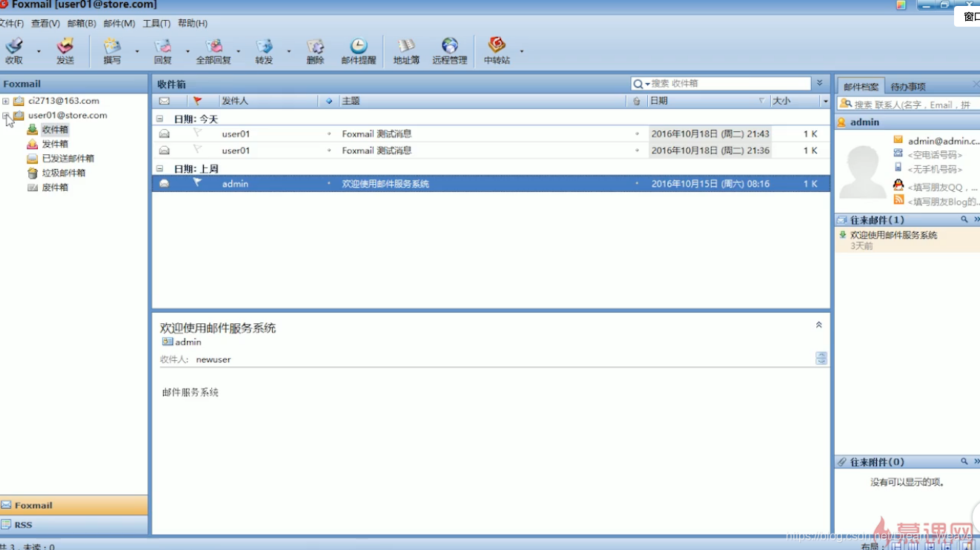Open the 地址簿 address book
Viewport: 980px width, 550px height.
[406, 50]
